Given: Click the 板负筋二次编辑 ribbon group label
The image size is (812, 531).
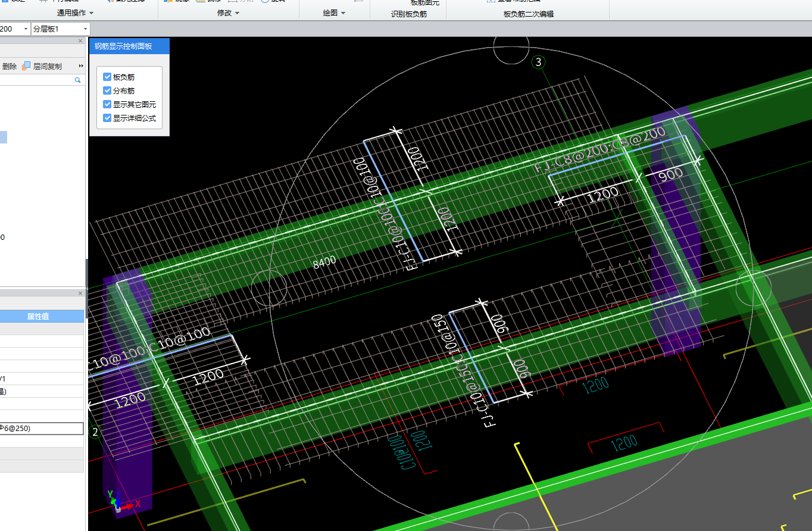Looking at the screenshot, I should tap(529, 14).
